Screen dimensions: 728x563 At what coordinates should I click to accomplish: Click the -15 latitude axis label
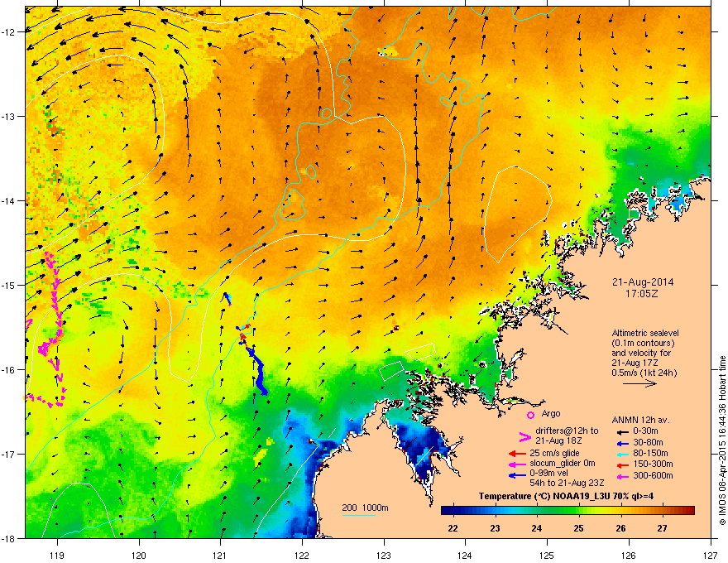pos(9,285)
